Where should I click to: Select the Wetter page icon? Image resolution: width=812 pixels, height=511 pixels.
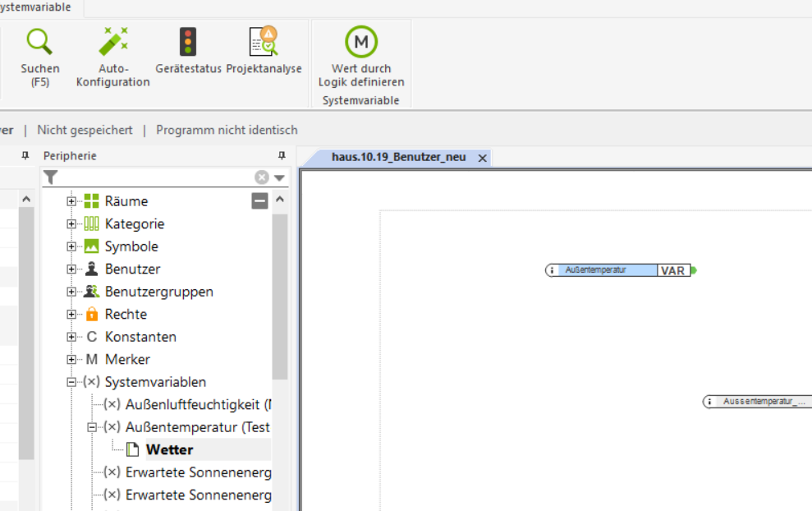tap(132, 449)
